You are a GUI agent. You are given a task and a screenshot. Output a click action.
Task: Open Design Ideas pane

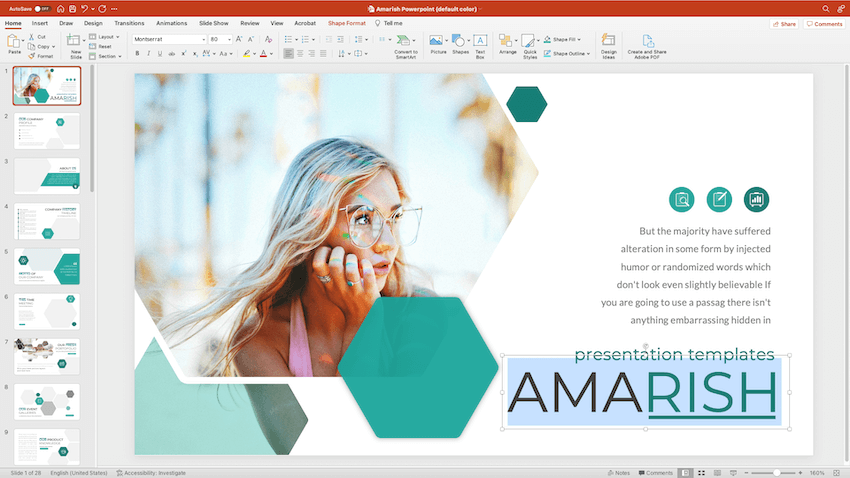pyautogui.click(x=609, y=47)
